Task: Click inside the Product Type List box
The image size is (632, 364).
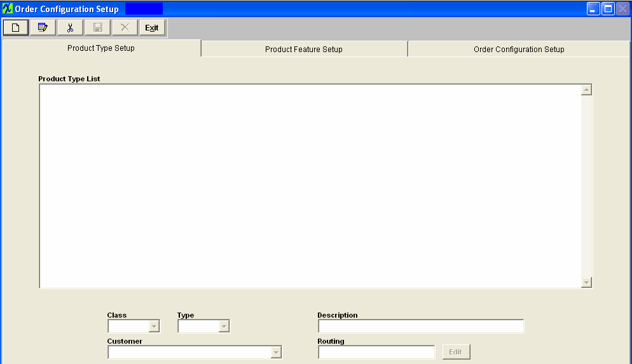Action: point(310,186)
